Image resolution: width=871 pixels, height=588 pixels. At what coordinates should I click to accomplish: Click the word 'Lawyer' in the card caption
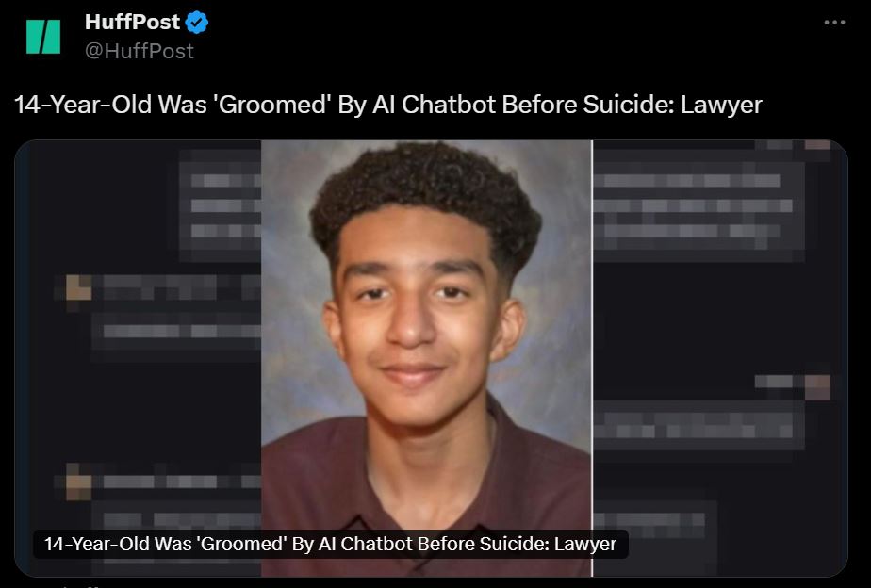click(585, 544)
